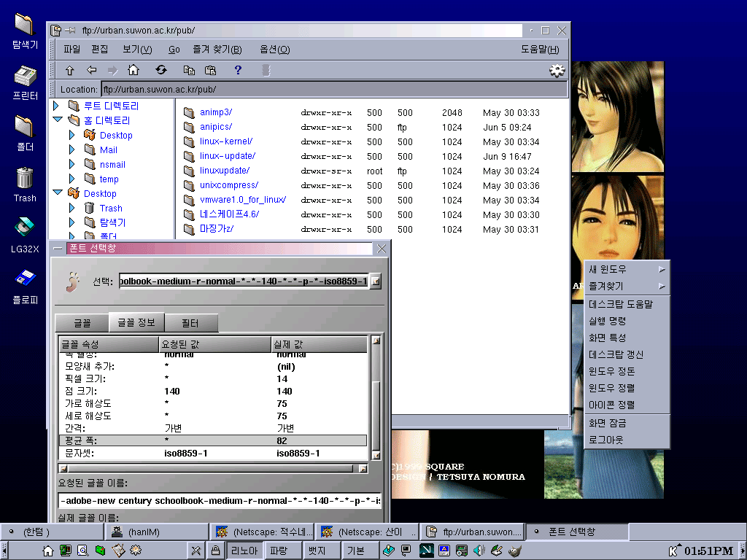The height and width of the screenshot is (560, 747).
Task: Click the Paste icon in the toolbar
Action: point(211,71)
